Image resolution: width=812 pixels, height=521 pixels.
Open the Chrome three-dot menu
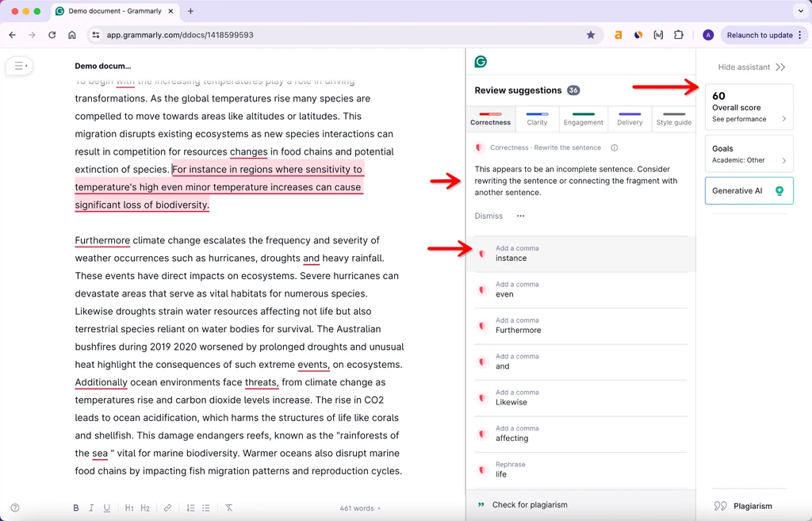(800, 35)
